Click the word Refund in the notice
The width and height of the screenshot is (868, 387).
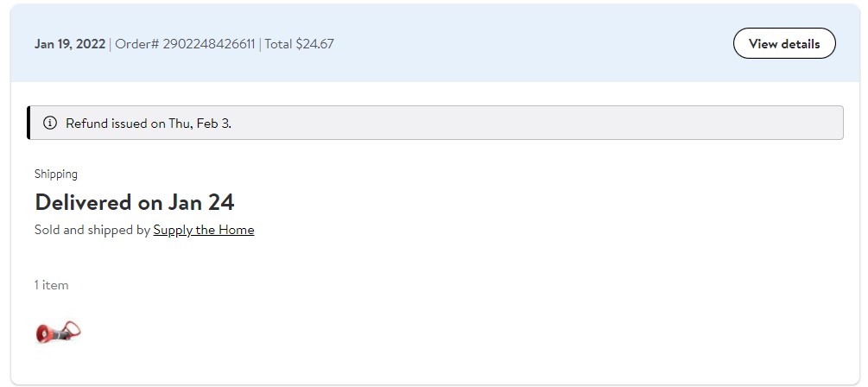[x=87, y=124]
